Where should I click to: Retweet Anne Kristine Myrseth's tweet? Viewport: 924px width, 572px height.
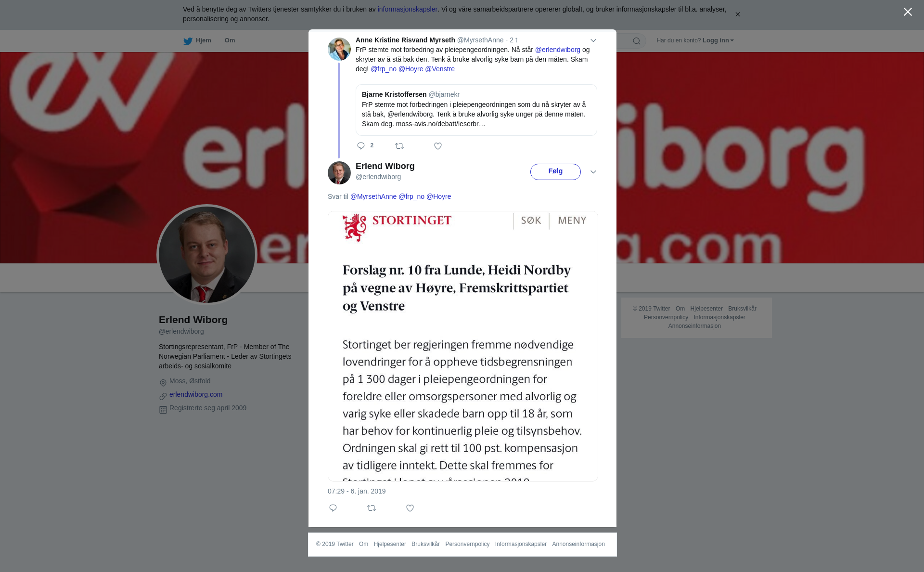399,146
